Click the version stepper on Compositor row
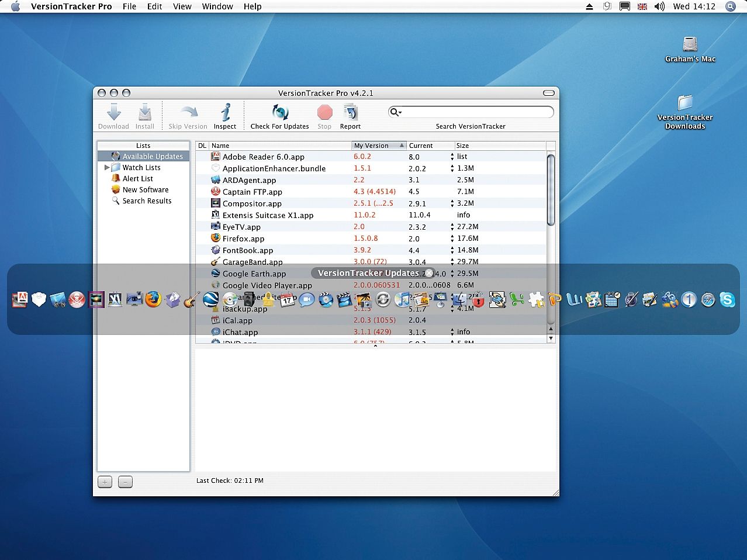 pos(452,203)
